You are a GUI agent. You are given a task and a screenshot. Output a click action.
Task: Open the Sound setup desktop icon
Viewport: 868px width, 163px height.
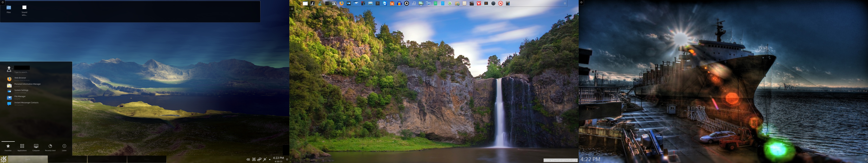(x=24, y=10)
